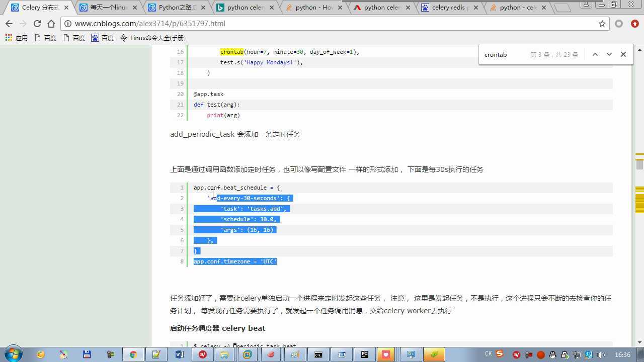Image resolution: width=644 pixels, height=362 pixels.
Task: Open the browser home page
Action: [x=51, y=24]
